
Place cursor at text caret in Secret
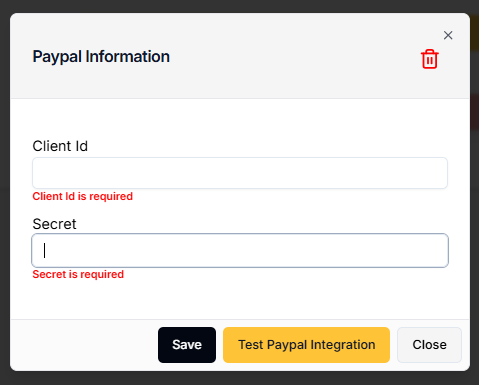[x=44, y=250]
